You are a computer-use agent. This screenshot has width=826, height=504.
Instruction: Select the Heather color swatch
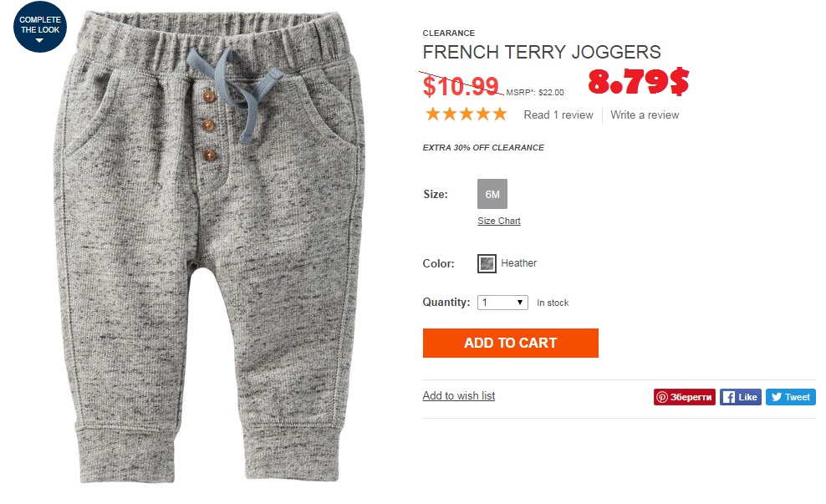487,263
